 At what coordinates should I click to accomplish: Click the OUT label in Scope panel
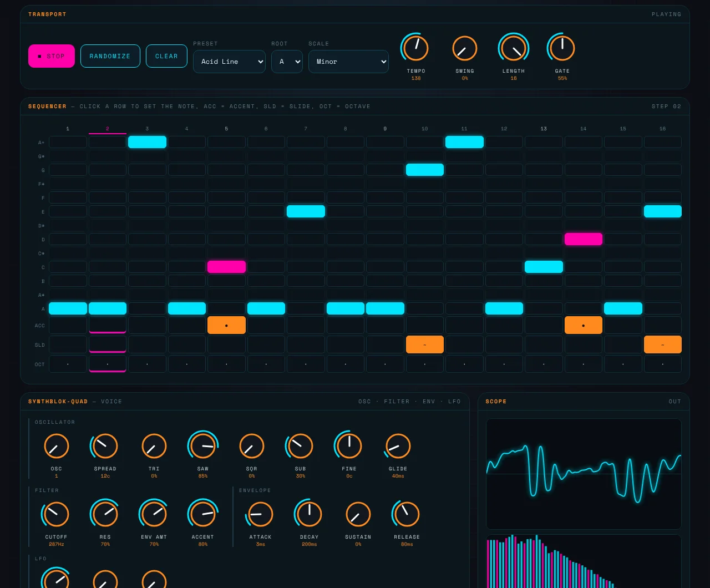click(x=675, y=402)
